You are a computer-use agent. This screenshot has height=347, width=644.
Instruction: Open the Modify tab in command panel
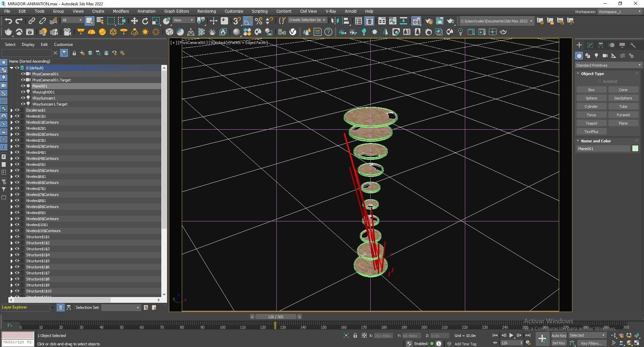click(x=590, y=45)
